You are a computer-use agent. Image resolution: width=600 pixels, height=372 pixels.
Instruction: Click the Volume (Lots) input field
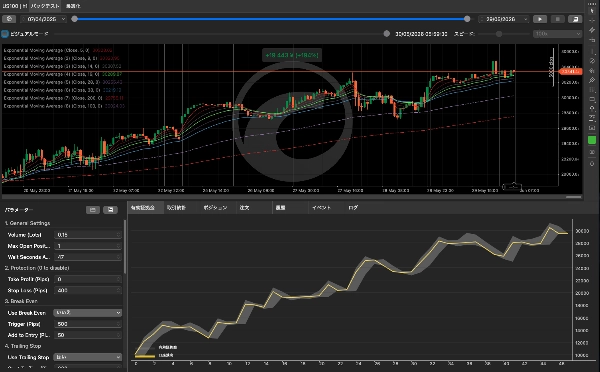88,235
